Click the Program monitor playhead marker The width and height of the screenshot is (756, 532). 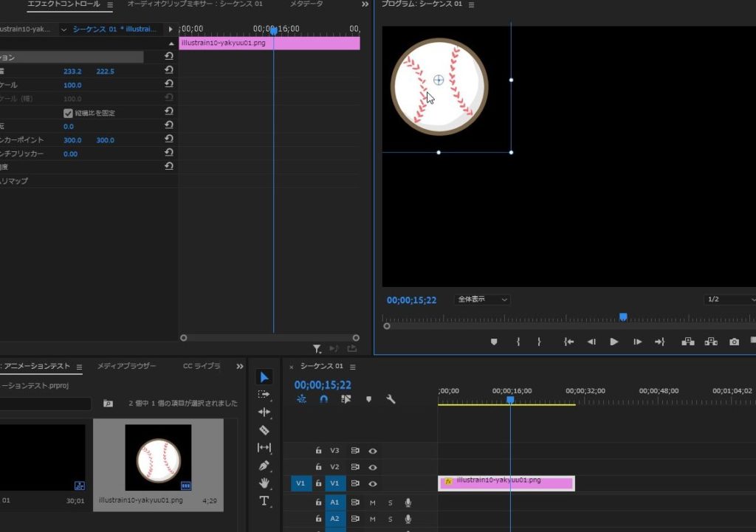pyautogui.click(x=622, y=317)
